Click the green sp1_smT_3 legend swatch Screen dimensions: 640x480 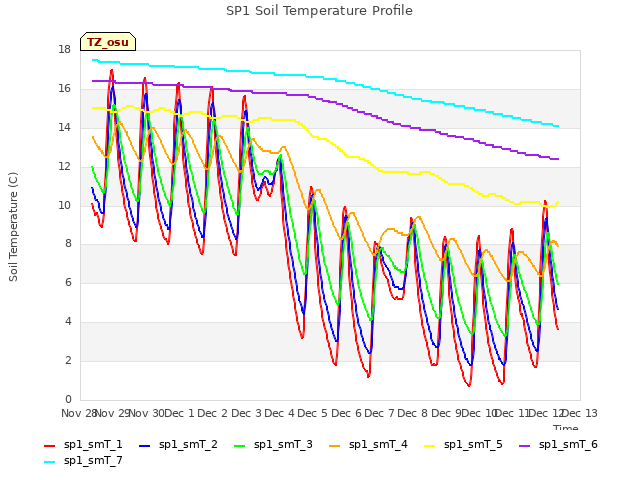tap(240, 446)
